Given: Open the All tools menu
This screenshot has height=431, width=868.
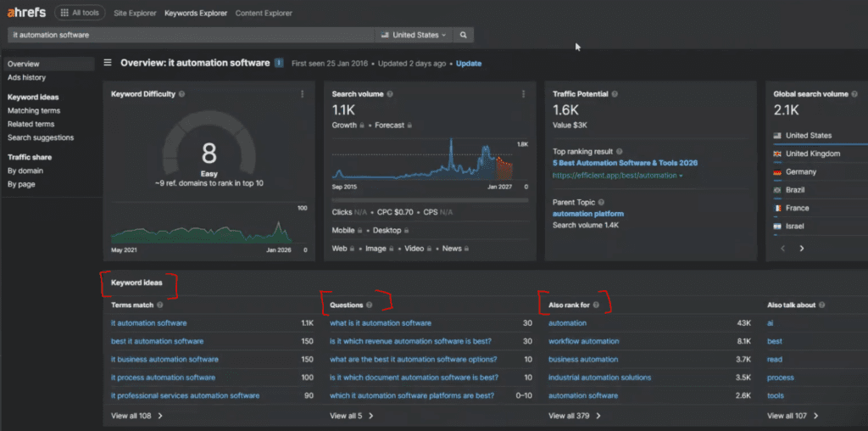Looking at the screenshot, I should [x=80, y=13].
